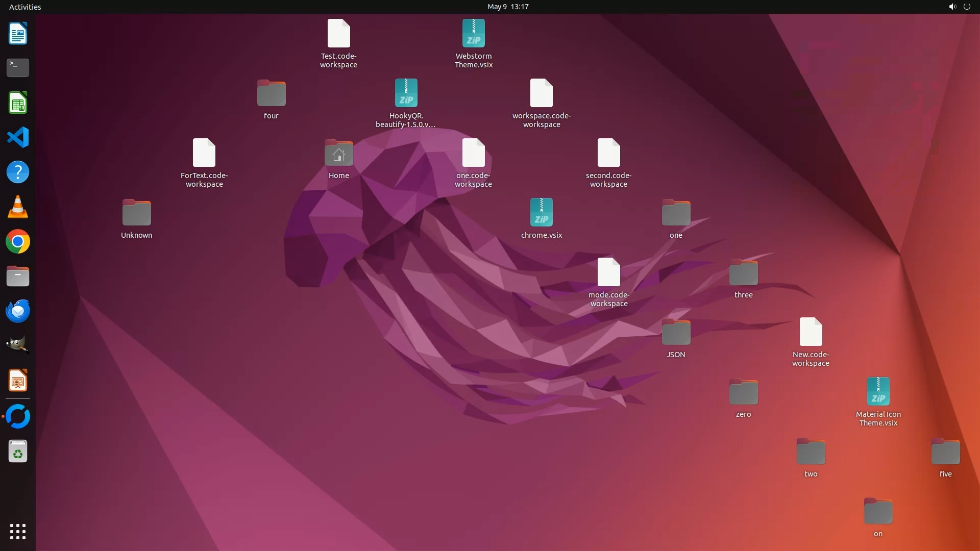
Task: Click the volume speaker icon in the top bar
Action: [x=952, y=7]
